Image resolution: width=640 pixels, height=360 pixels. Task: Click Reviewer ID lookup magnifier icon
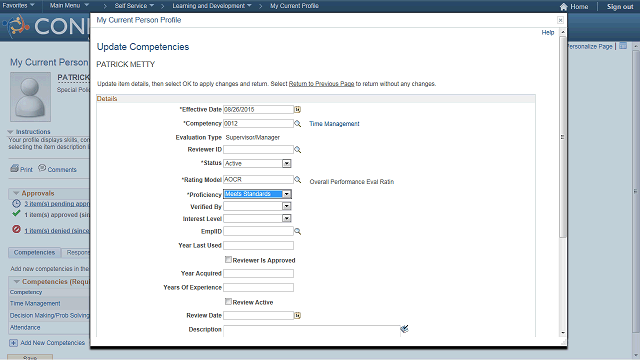click(x=298, y=150)
